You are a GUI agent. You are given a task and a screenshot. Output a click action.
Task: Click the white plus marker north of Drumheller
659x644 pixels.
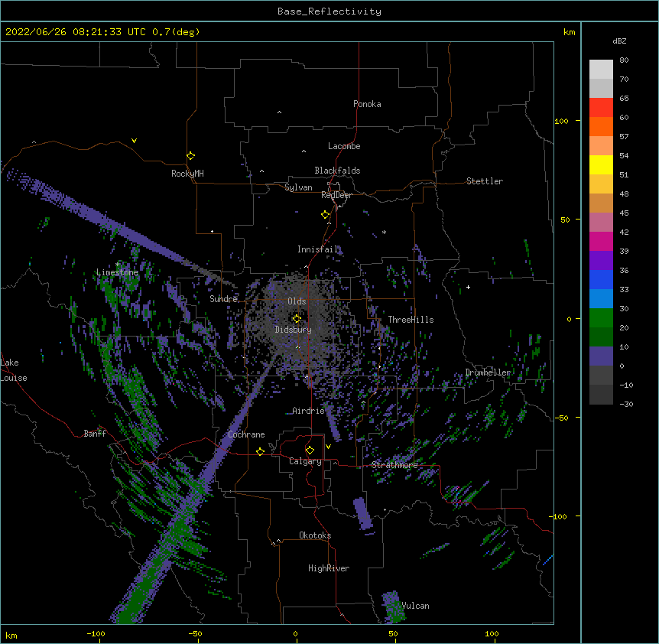468,287
